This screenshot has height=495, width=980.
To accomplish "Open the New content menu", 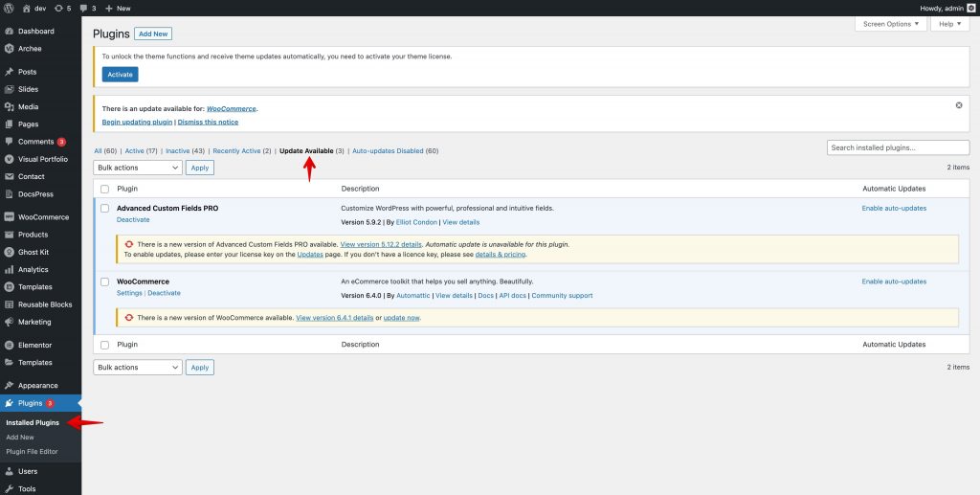I will (118, 8).
